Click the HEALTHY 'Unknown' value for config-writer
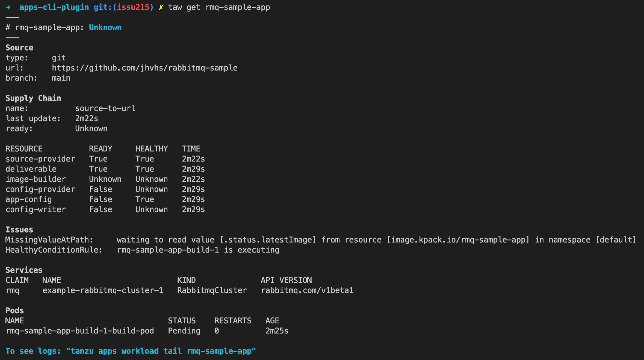This screenshot has height=360, width=644. click(x=152, y=209)
